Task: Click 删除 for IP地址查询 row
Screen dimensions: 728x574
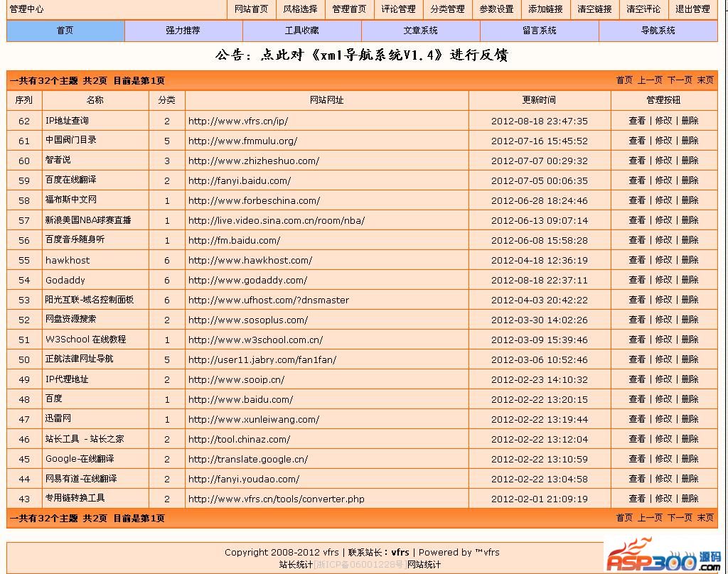Action: point(690,121)
